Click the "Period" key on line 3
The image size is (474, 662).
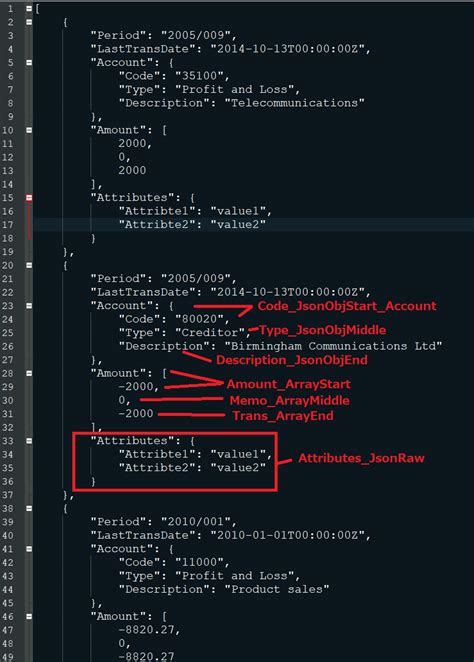pyautogui.click(x=119, y=35)
